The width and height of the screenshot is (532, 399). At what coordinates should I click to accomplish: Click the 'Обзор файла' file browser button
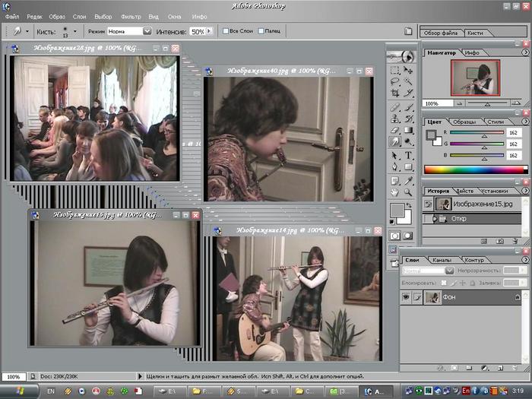(440, 33)
